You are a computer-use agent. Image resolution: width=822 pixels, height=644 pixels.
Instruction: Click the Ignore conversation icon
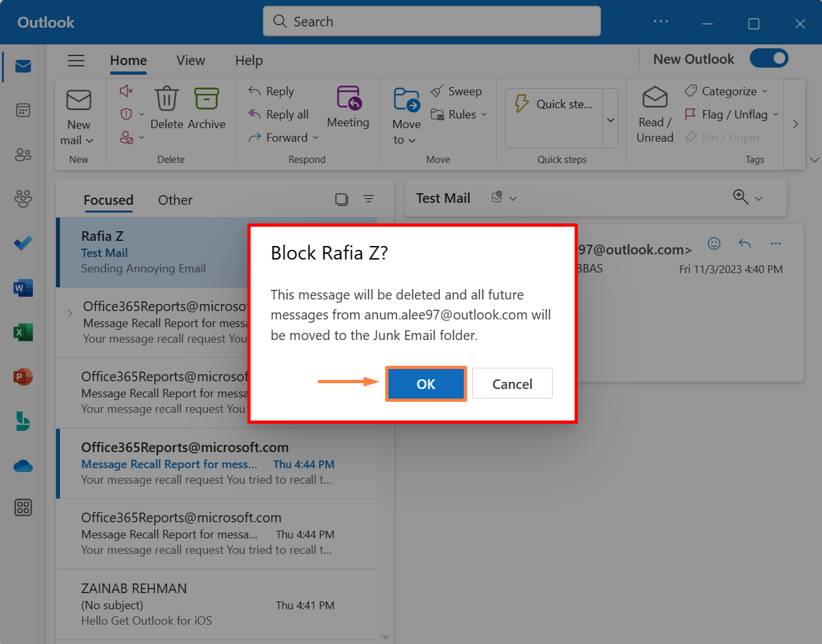126,91
